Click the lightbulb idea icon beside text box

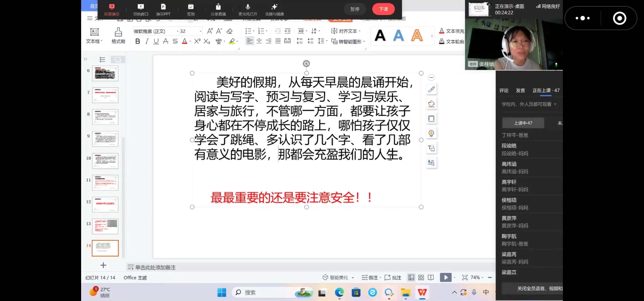pyautogui.click(x=431, y=133)
